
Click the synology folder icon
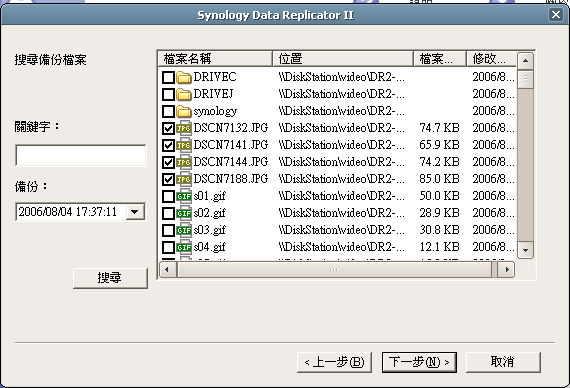(184, 111)
